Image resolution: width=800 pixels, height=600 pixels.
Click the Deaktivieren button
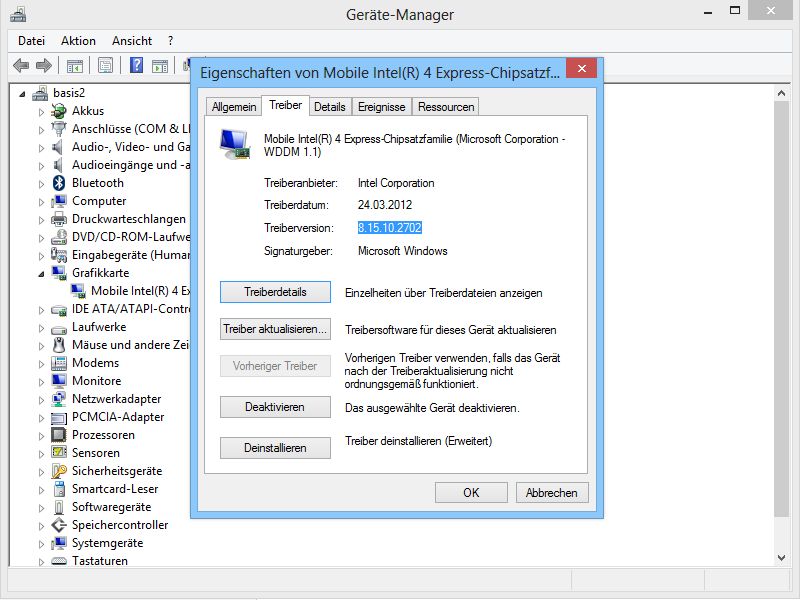276,407
